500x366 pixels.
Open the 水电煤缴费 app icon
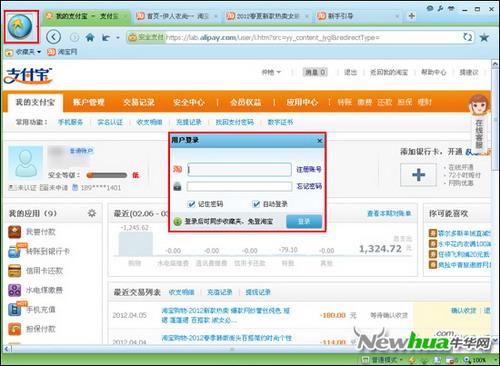pos(14,290)
